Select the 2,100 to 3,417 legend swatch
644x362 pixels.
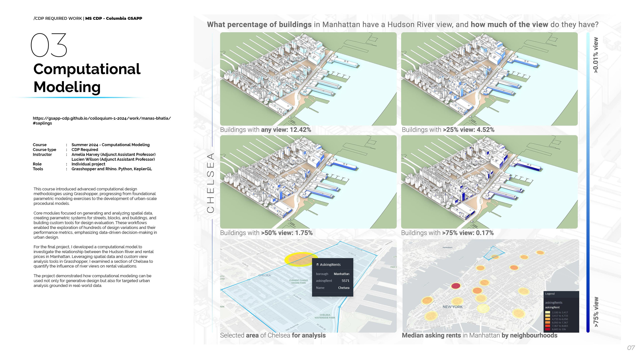(x=548, y=313)
